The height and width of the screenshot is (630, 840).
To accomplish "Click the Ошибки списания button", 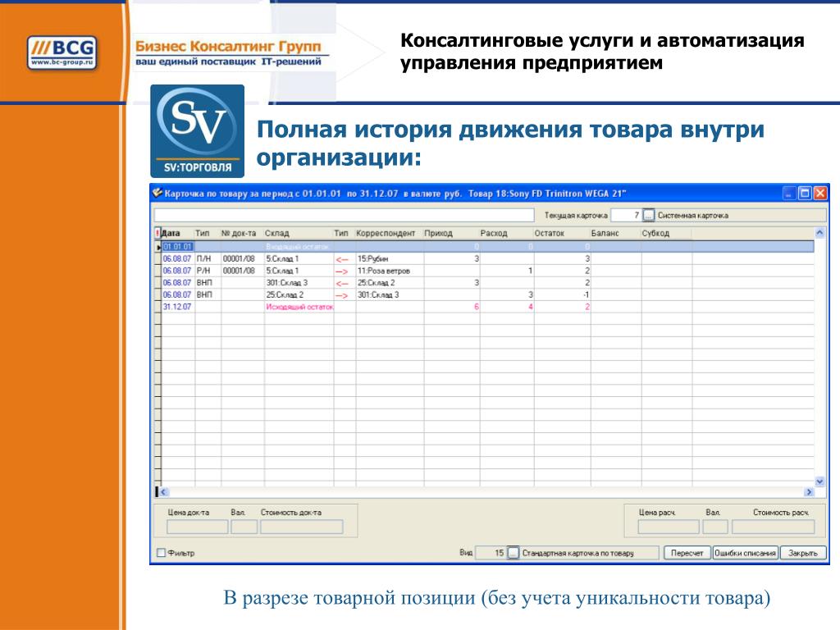I will (745, 553).
